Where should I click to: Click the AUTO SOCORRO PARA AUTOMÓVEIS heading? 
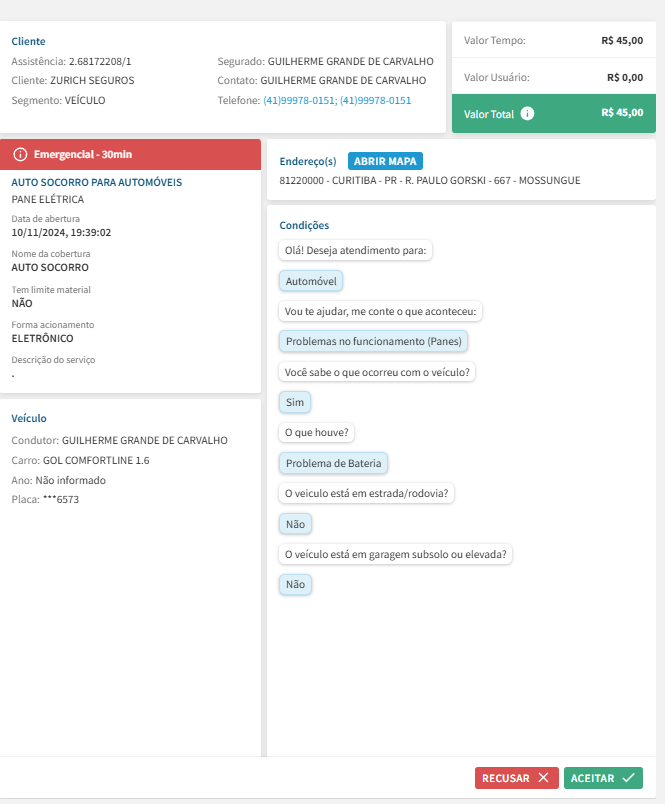coord(96,183)
